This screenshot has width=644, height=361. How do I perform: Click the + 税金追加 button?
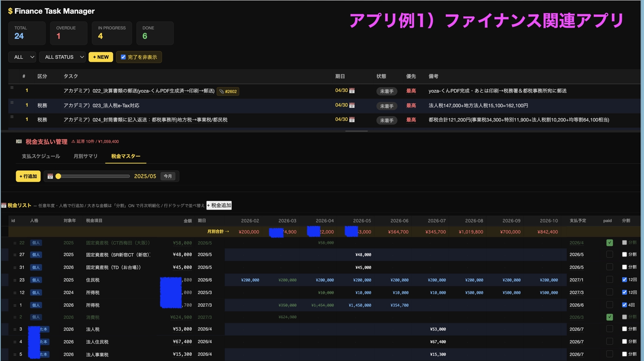point(219,205)
